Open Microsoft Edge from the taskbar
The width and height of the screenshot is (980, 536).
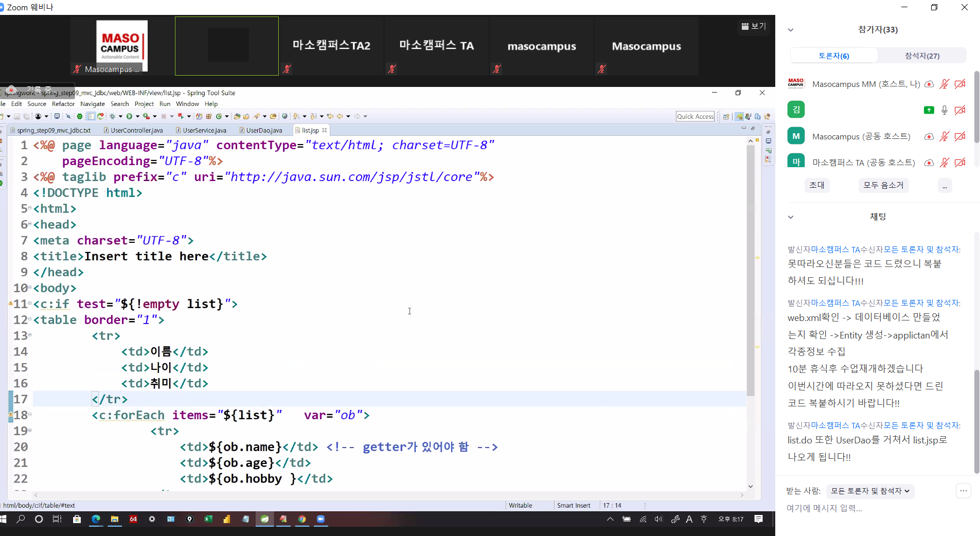coord(96,519)
